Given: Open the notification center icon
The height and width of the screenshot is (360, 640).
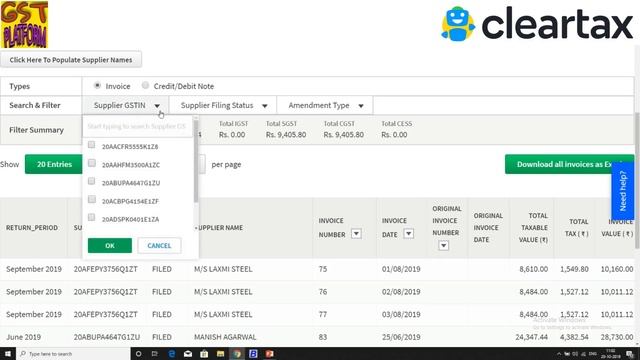Looking at the screenshot, I should tap(630, 354).
